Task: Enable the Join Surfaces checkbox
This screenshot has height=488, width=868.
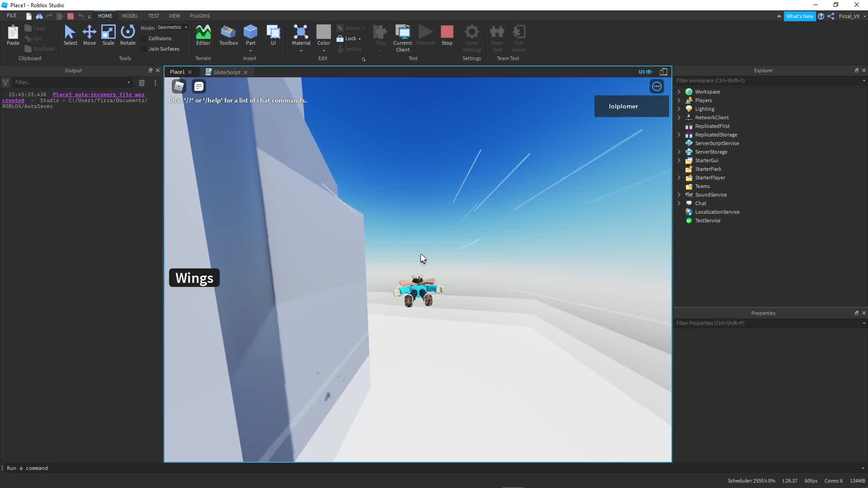Action: pyautogui.click(x=144, y=49)
